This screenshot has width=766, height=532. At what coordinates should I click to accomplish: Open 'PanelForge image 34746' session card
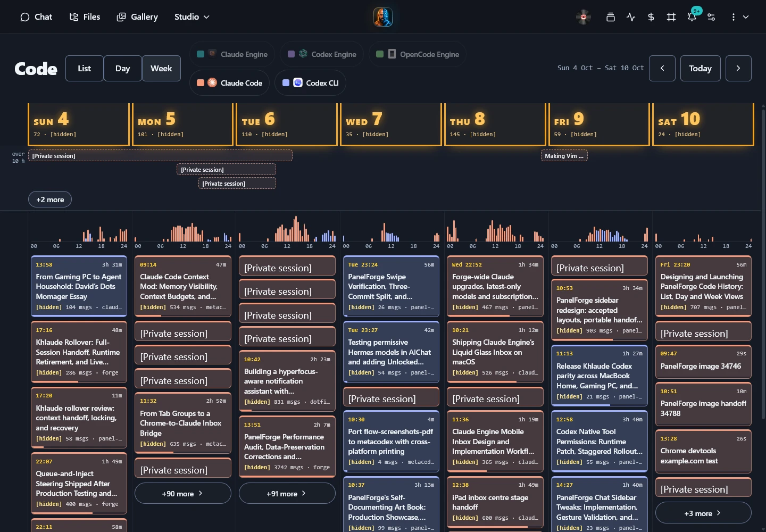point(703,361)
